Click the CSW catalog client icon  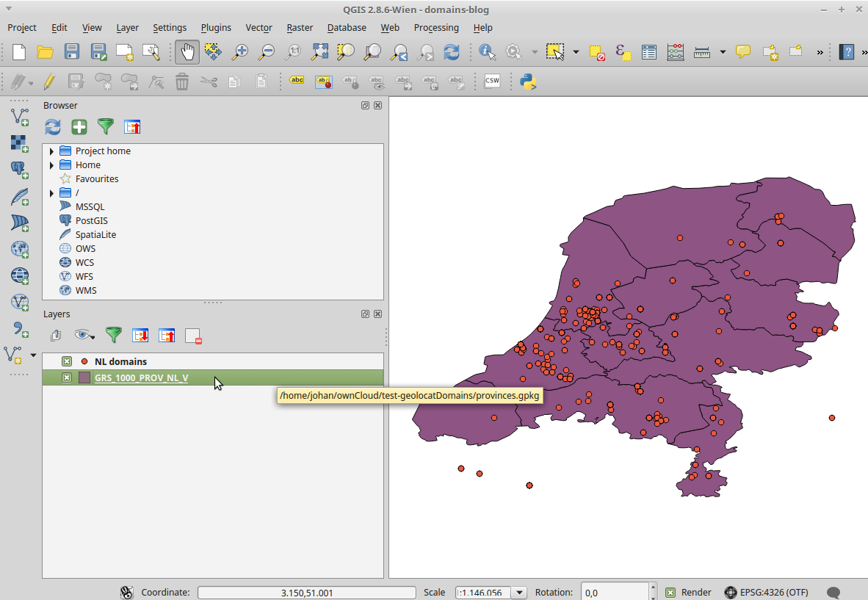(492, 82)
